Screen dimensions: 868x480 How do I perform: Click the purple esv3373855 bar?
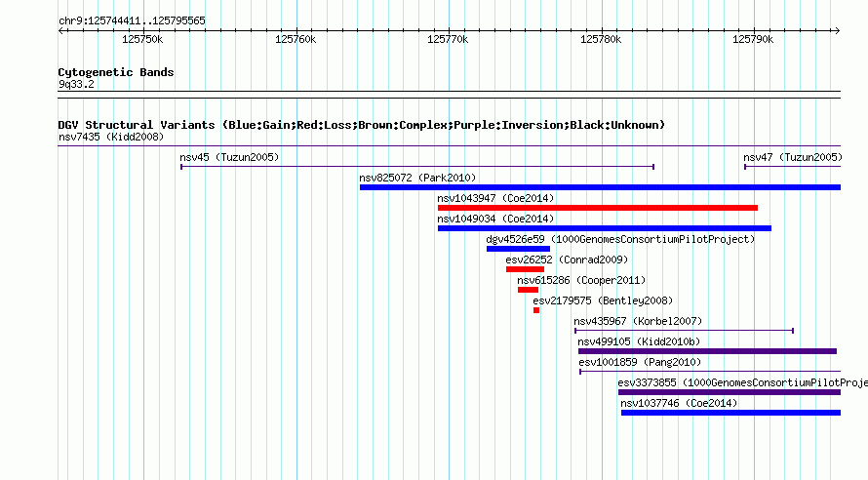[730, 392]
